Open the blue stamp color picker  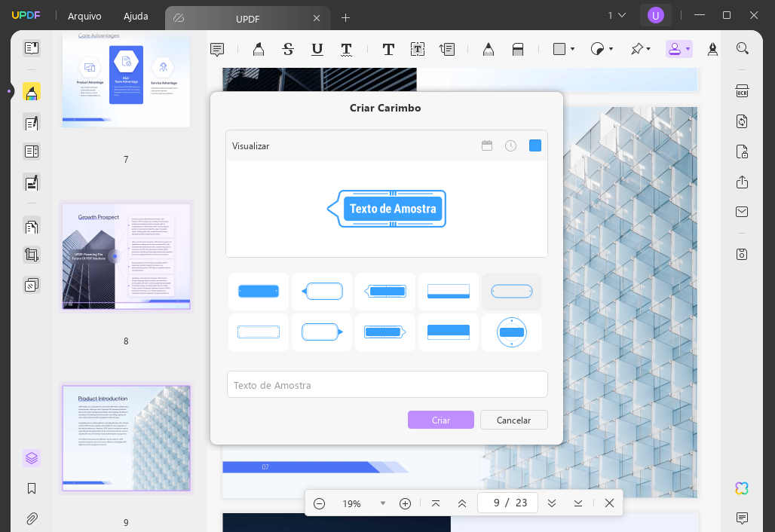point(535,145)
